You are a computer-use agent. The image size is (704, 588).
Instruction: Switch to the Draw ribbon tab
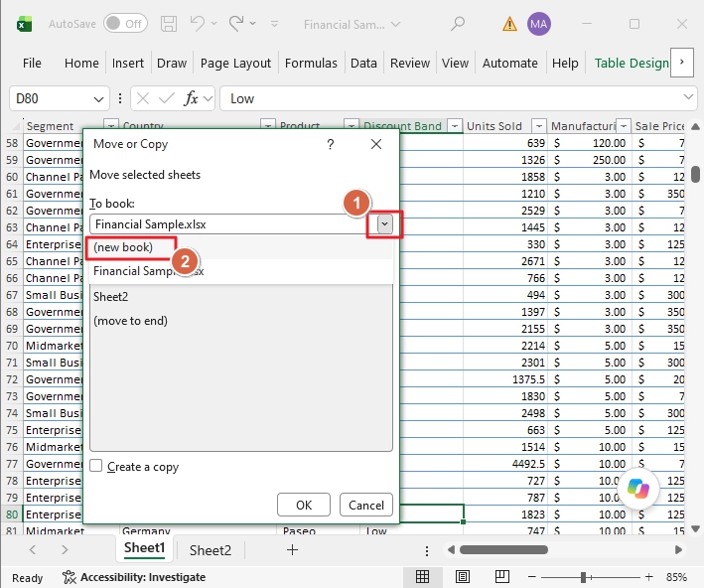click(172, 63)
